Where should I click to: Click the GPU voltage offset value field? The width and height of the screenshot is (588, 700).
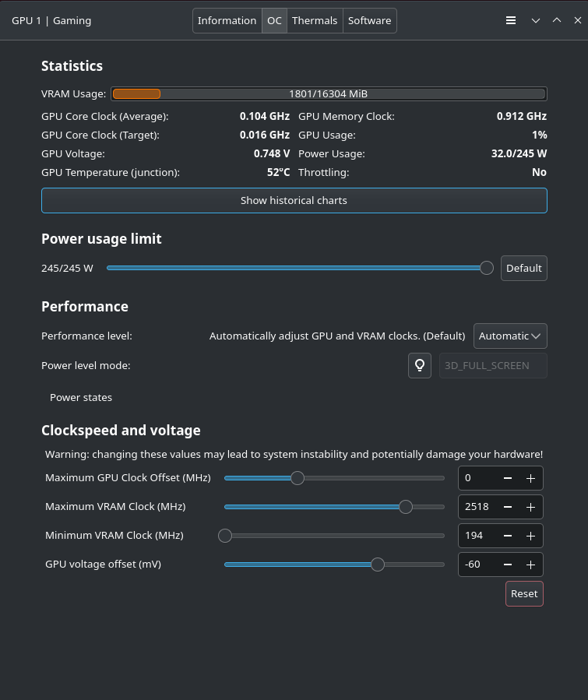pyautogui.click(x=477, y=565)
